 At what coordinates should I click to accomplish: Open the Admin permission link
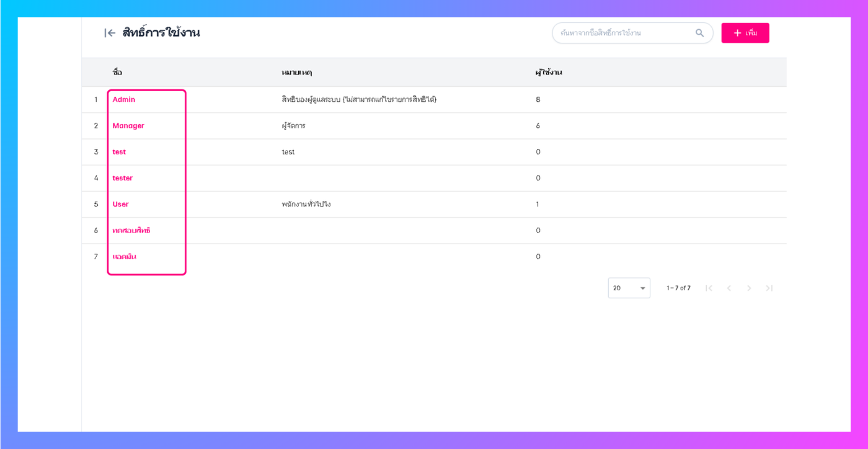coord(124,100)
